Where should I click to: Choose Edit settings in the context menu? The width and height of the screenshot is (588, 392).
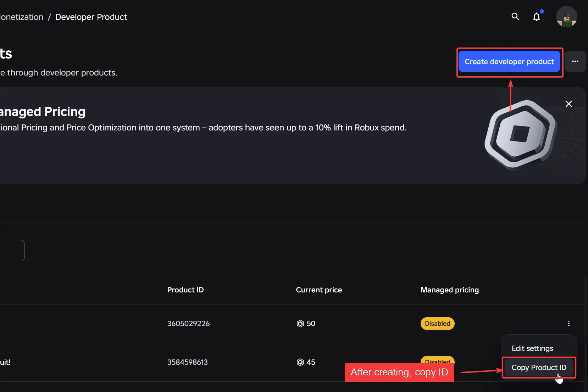[x=532, y=348]
